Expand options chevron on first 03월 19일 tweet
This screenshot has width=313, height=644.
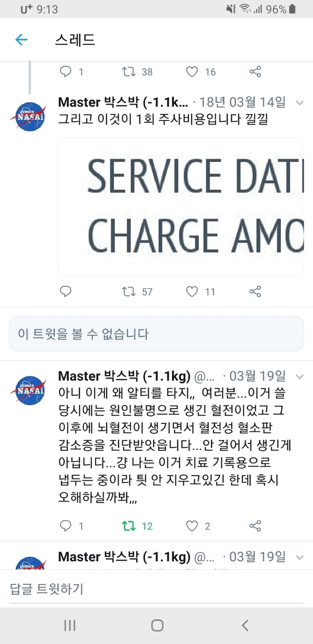click(299, 376)
